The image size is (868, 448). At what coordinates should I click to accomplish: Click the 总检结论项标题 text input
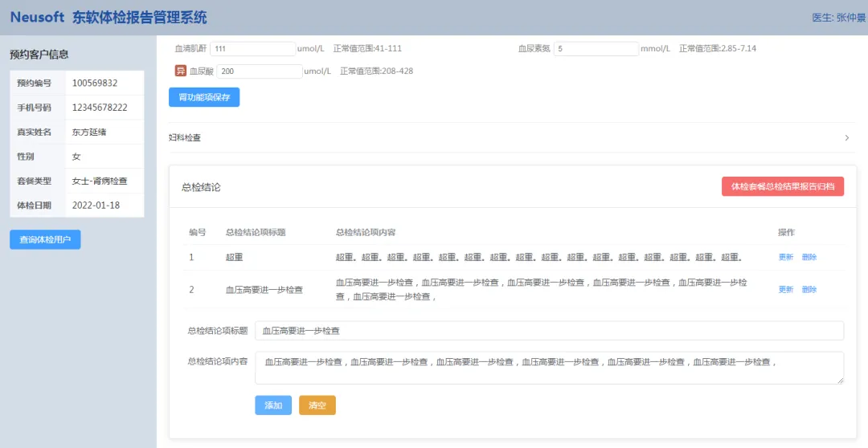549,331
